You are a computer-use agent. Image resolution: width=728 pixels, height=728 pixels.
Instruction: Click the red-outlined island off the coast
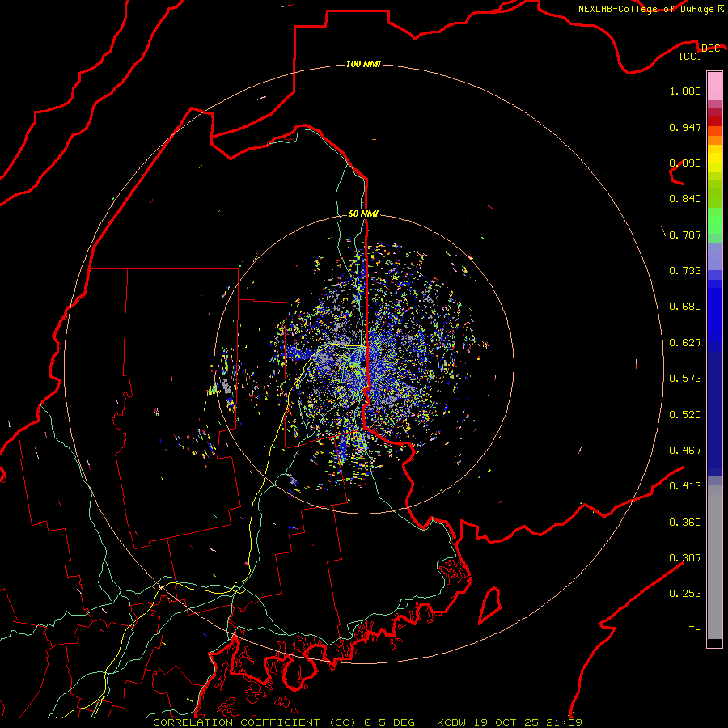point(490,605)
